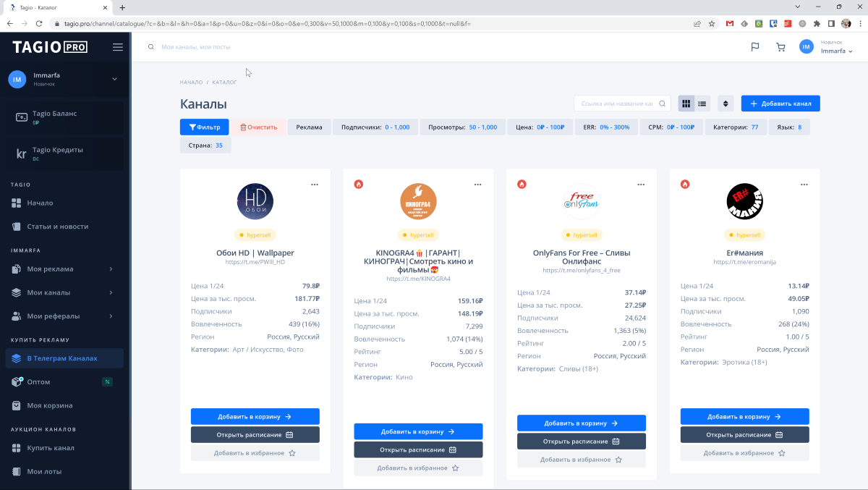
Task: Click the Обои HD channel avatar
Action: coord(255,202)
